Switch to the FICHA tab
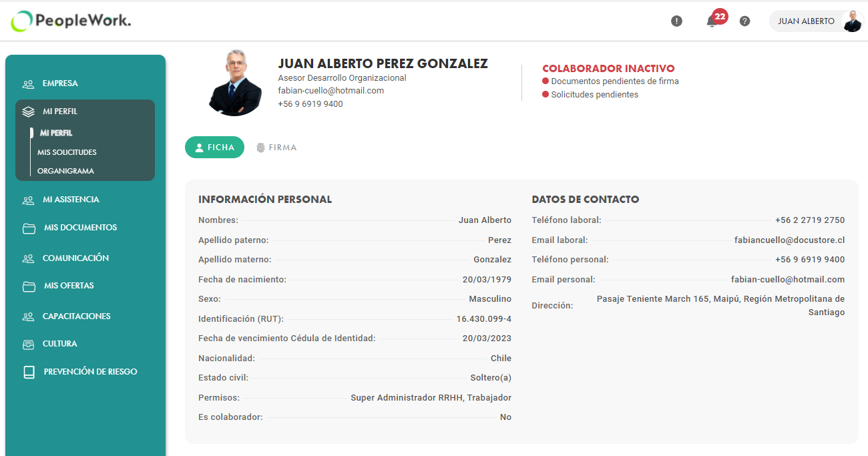Viewport: 868px width, 456px height. coord(214,148)
